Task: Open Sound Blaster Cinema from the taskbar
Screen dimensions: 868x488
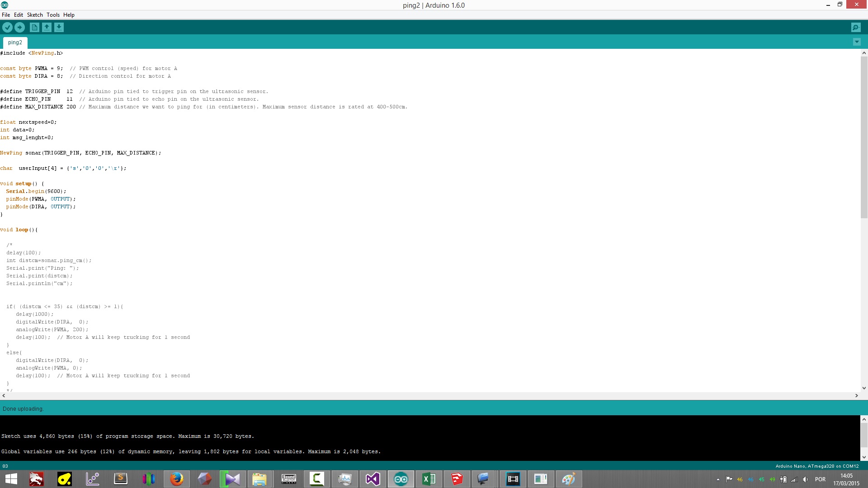Action: [289, 479]
